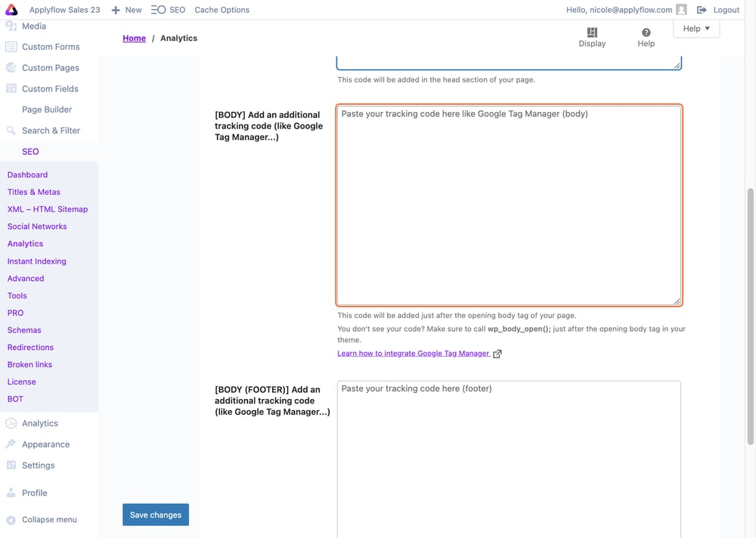Screen dimensions: 756x538
Task: Click the SEO toggle icon in top bar
Action: pos(158,10)
